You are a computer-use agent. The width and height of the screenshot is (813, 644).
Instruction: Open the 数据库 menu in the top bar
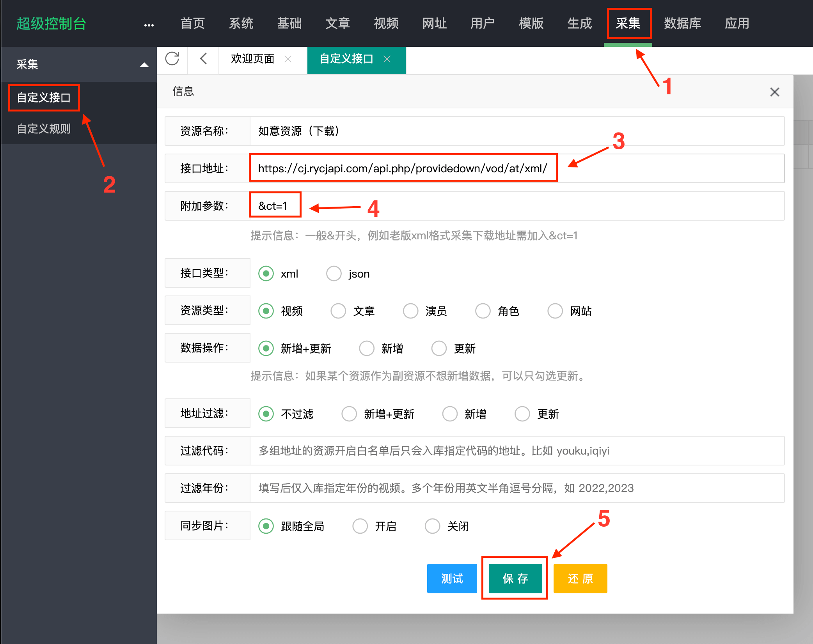pyautogui.click(x=682, y=23)
